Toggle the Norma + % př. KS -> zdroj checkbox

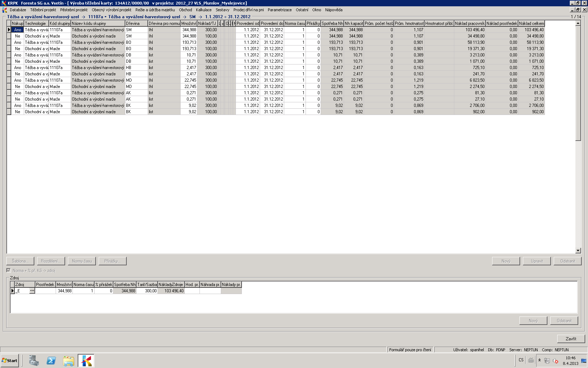coord(8,271)
